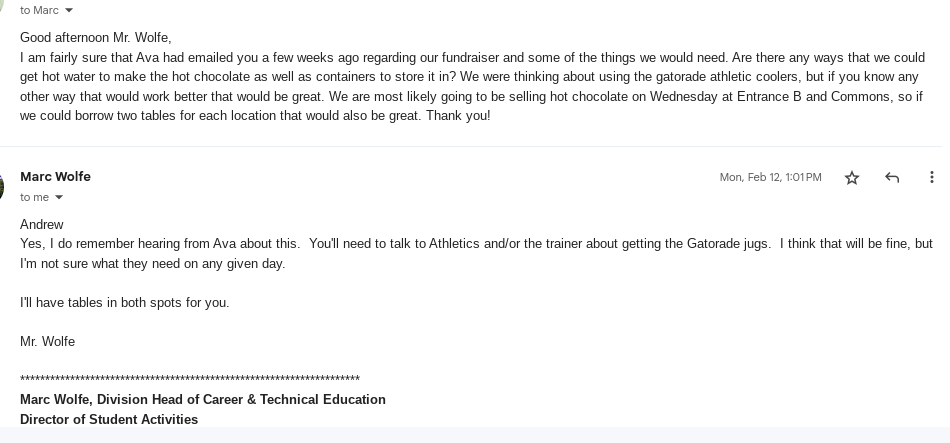Click the Mon, Feb 12, 1:01 PM timestamp

[x=770, y=177]
